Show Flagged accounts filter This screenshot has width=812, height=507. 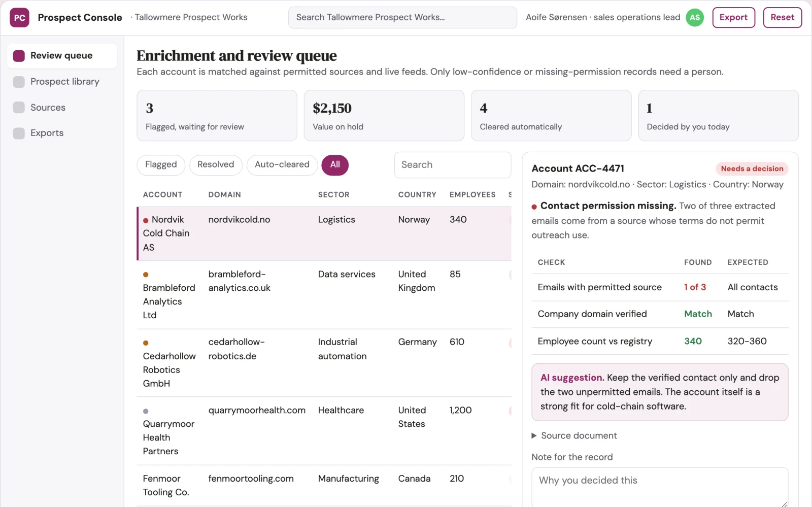161,165
